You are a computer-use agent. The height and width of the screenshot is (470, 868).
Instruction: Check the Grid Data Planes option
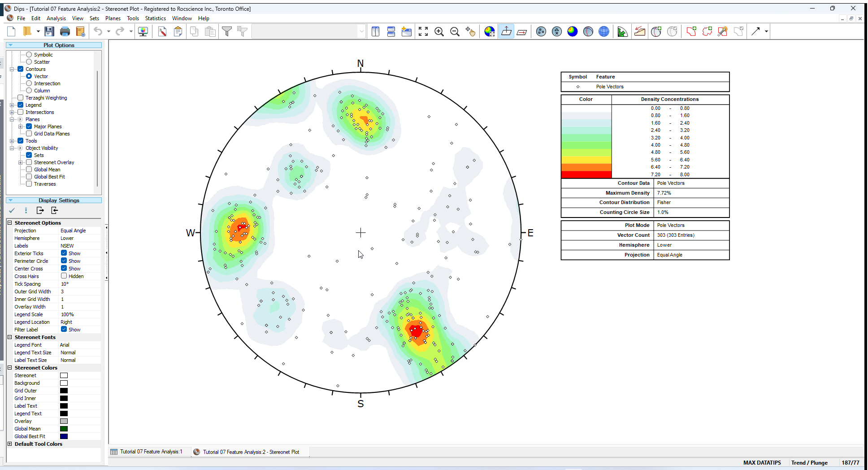29,133
